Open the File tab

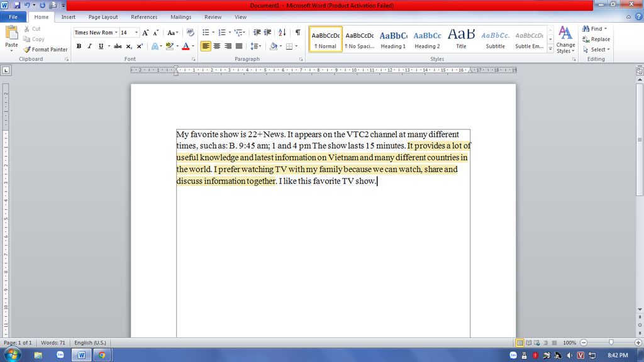[13, 17]
